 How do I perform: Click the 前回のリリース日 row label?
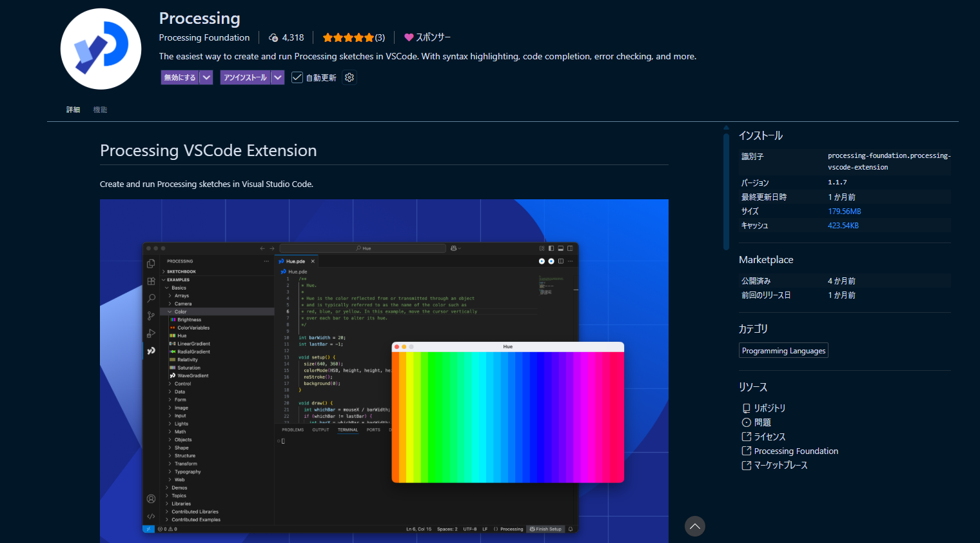click(x=766, y=295)
